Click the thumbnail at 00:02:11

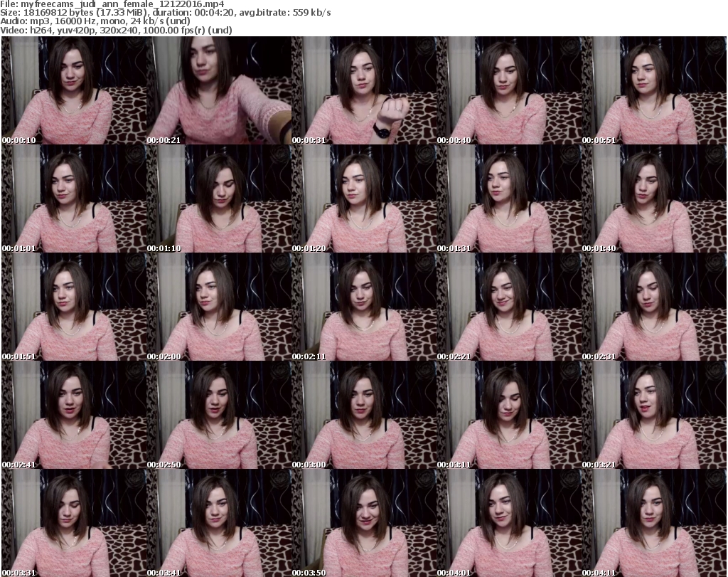point(363,307)
